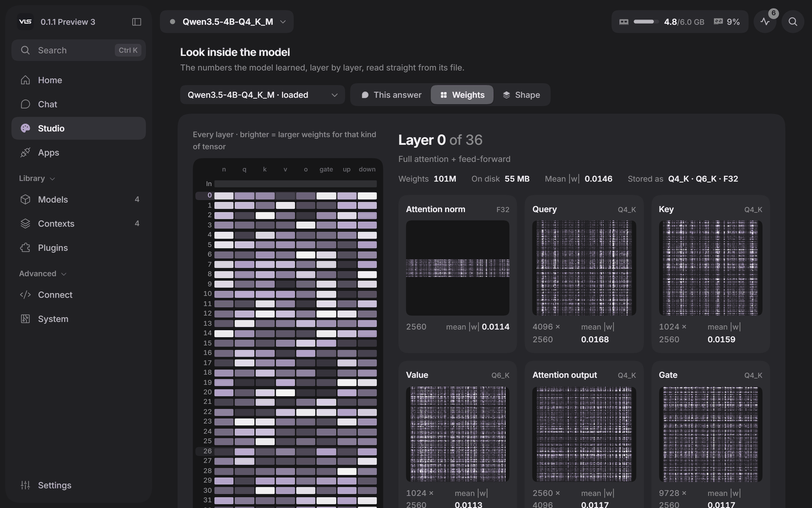Click the memory chip icon in top bar
812x508 pixels.
pos(624,22)
